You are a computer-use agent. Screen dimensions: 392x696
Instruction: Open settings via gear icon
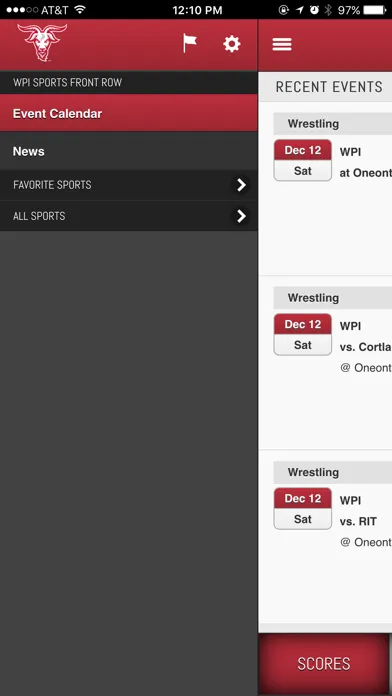232,44
